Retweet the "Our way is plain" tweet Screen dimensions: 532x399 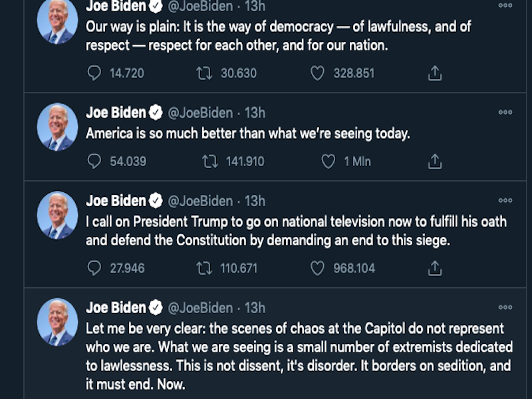pyautogui.click(x=204, y=73)
